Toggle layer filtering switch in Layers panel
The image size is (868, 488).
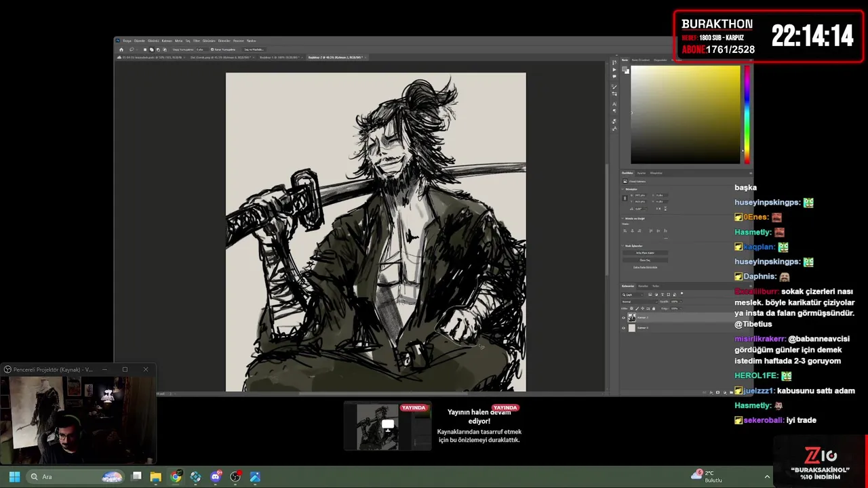[x=682, y=293]
